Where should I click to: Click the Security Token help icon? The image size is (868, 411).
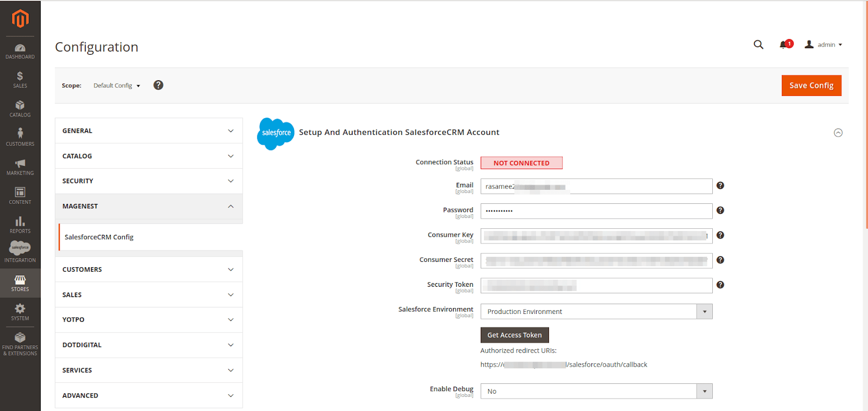[720, 285]
